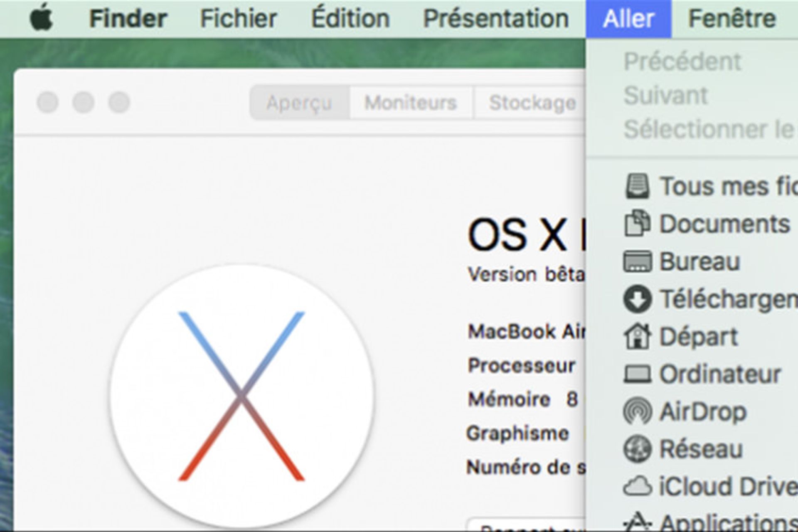Open the Édition menu
The height and width of the screenshot is (532, 798).
tap(350, 18)
